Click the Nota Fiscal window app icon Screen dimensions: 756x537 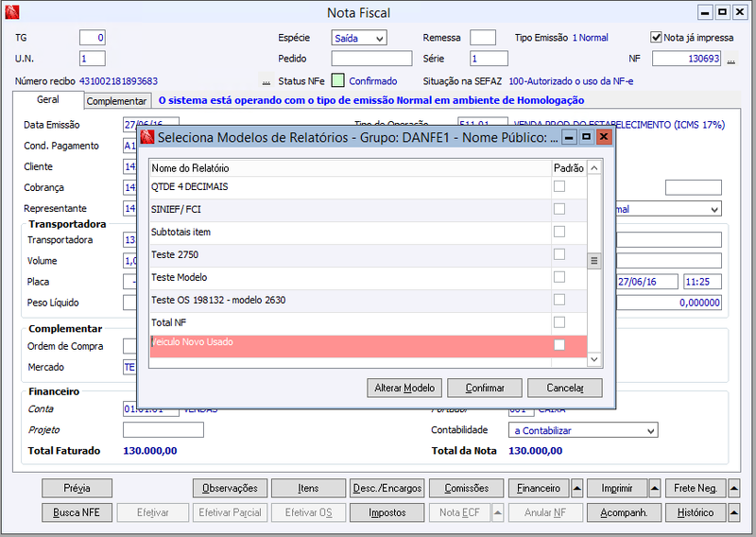[12, 12]
